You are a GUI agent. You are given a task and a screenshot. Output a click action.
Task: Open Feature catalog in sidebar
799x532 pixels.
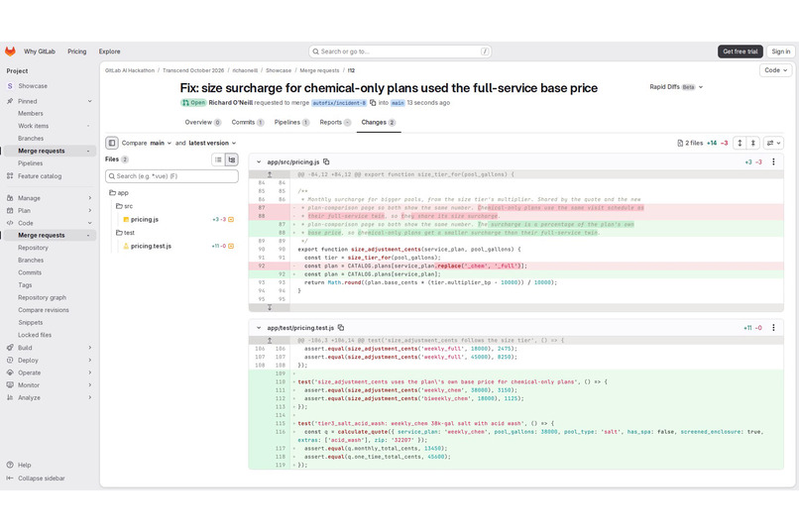(49, 176)
